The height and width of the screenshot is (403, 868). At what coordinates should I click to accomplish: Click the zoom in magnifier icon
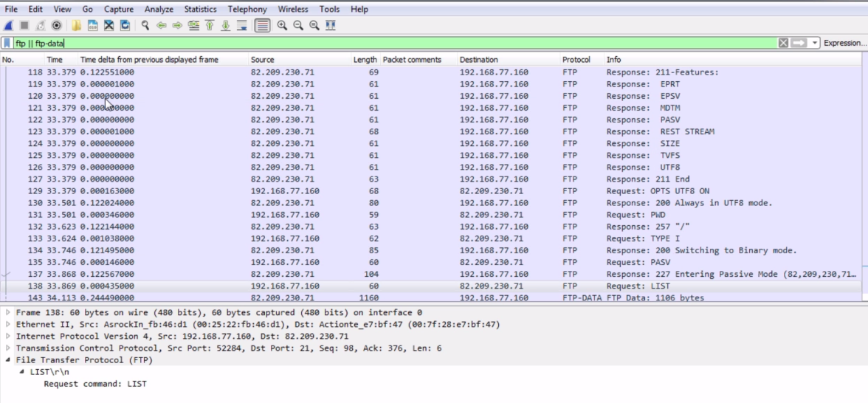(282, 25)
